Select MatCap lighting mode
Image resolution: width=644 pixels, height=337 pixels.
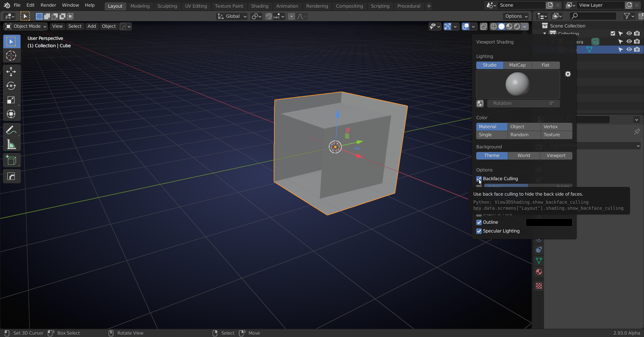[x=517, y=65]
